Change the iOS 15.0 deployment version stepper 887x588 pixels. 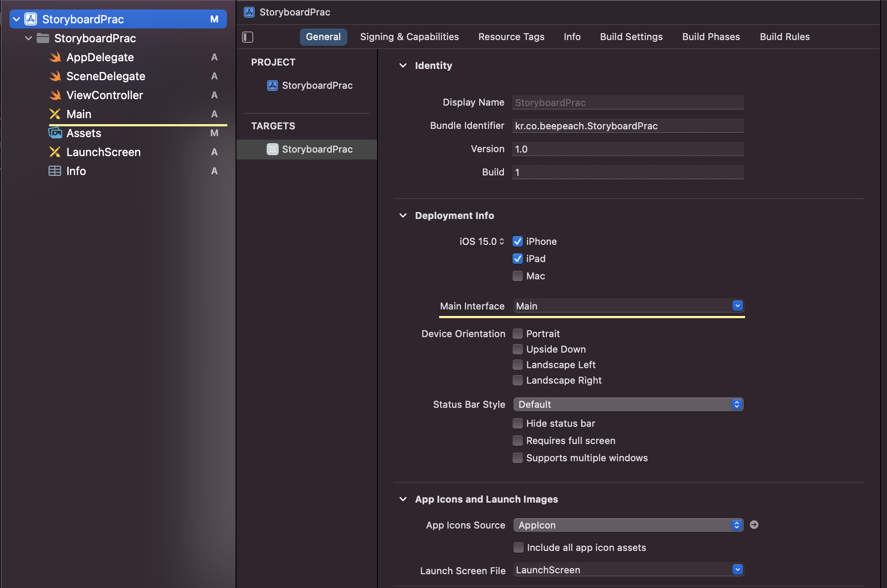[501, 241]
